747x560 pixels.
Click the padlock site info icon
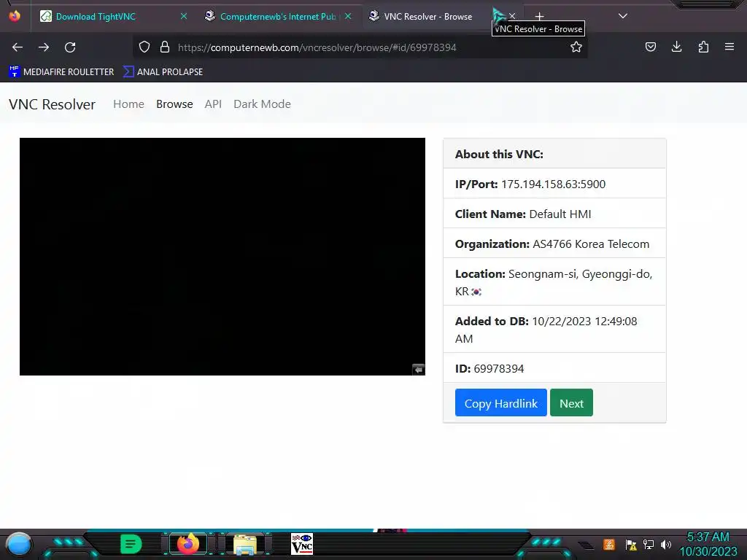tap(165, 47)
